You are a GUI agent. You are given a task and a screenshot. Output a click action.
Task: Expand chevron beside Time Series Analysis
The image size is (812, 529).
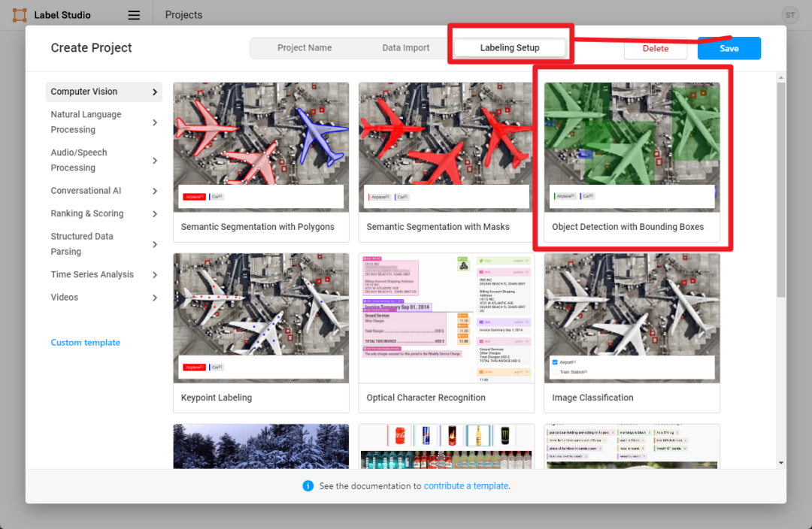click(x=155, y=275)
